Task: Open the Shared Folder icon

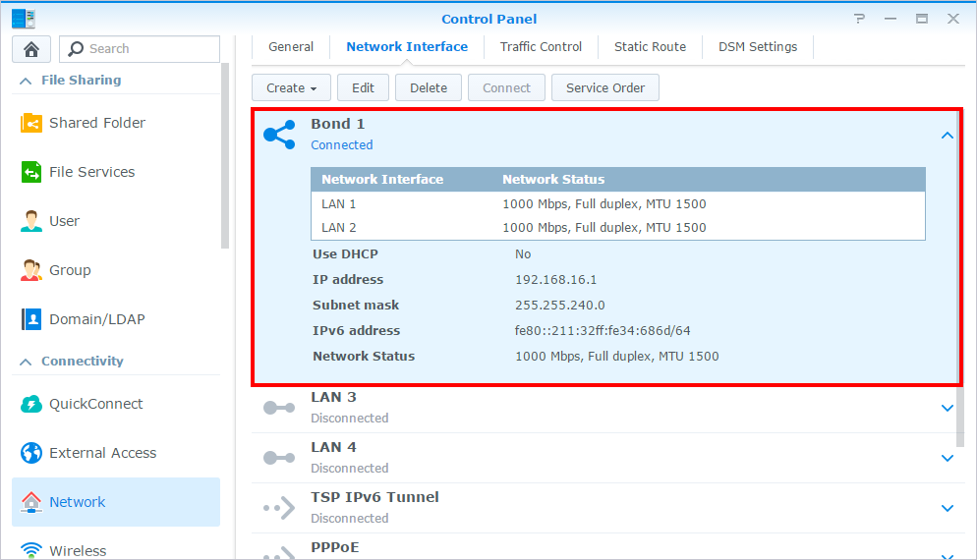Action: click(31, 123)
